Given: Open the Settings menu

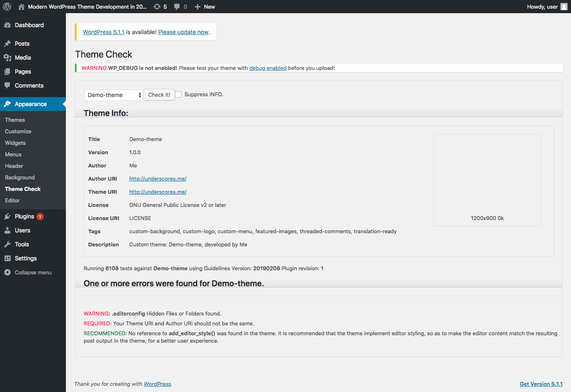Looking at the screenshot, I should [x=33, y=258].
